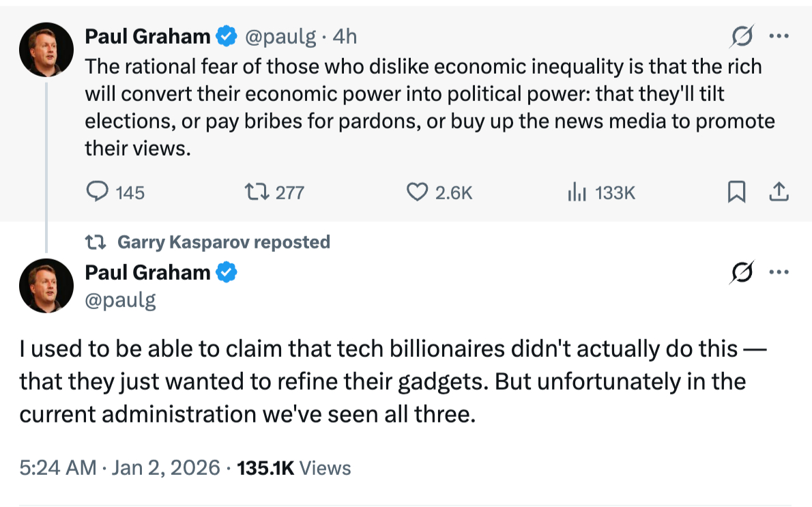The image size is (812, 507).
Task: Open more options menu on top tweet
Action: [779, 36]
